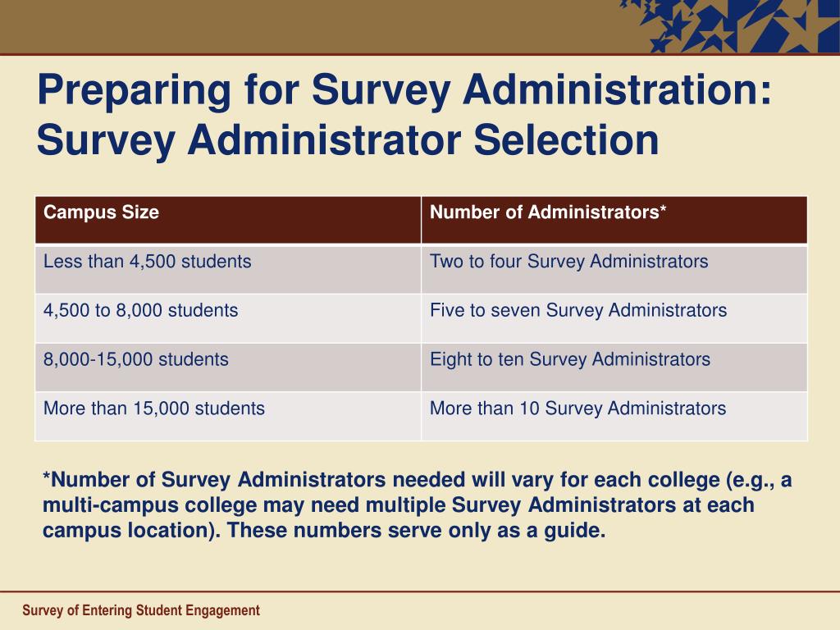Image resolution: width=840 pixels, height=630 pixels.
Task: Click the 'Survey of Entering Student Engagement' footer
Action: (x=141, y=610)
